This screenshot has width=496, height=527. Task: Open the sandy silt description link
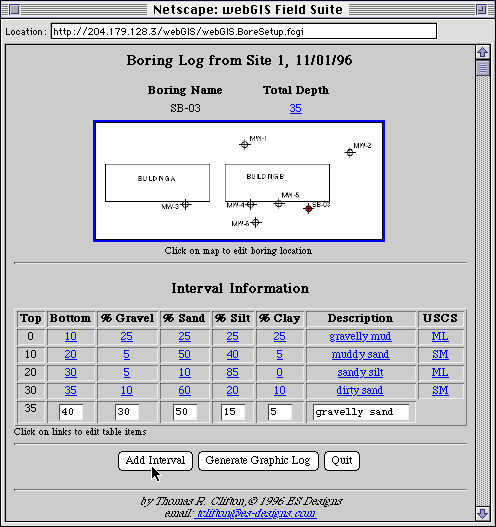pyautogui.click(x=360, y=372)
